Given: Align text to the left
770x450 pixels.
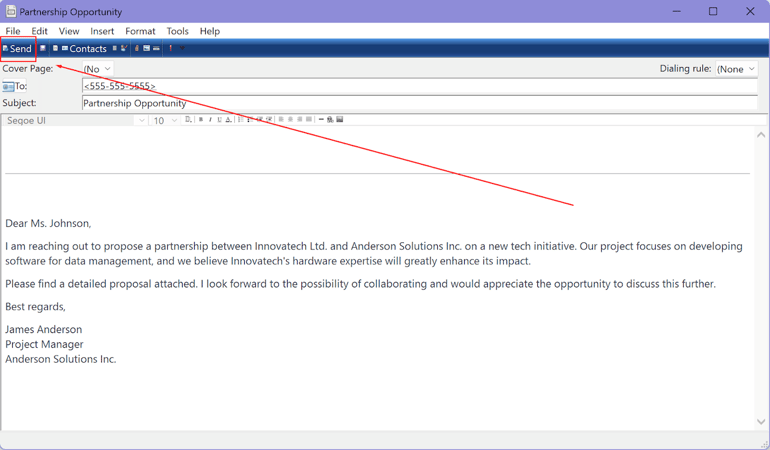Looking at the screenshot, I should tap(281, 120).
